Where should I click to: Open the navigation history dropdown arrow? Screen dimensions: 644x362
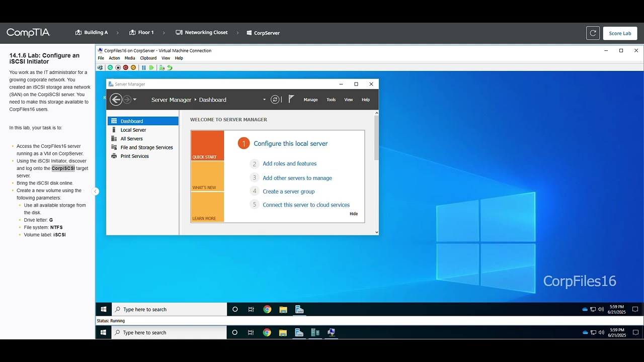tap(135, 100)
